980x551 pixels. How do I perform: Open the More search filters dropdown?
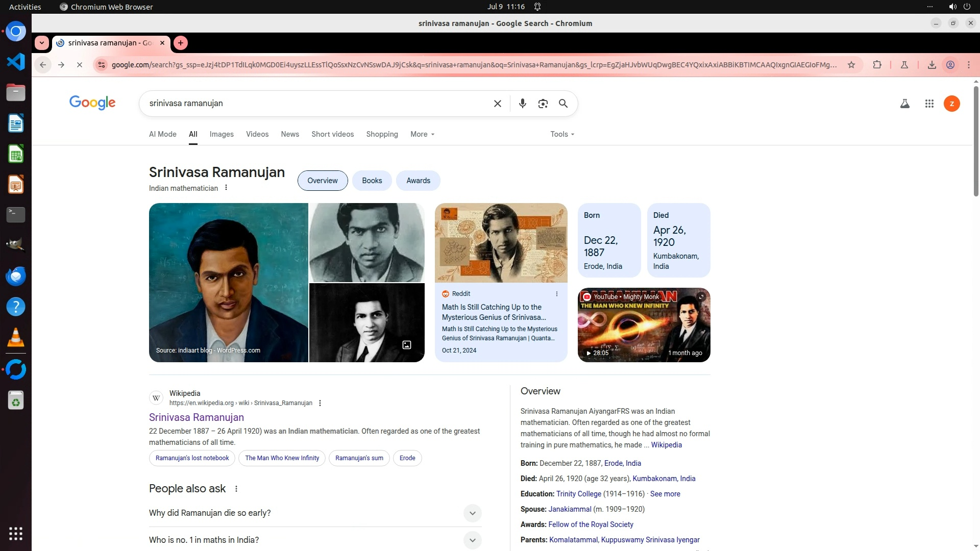coord(422,134)
